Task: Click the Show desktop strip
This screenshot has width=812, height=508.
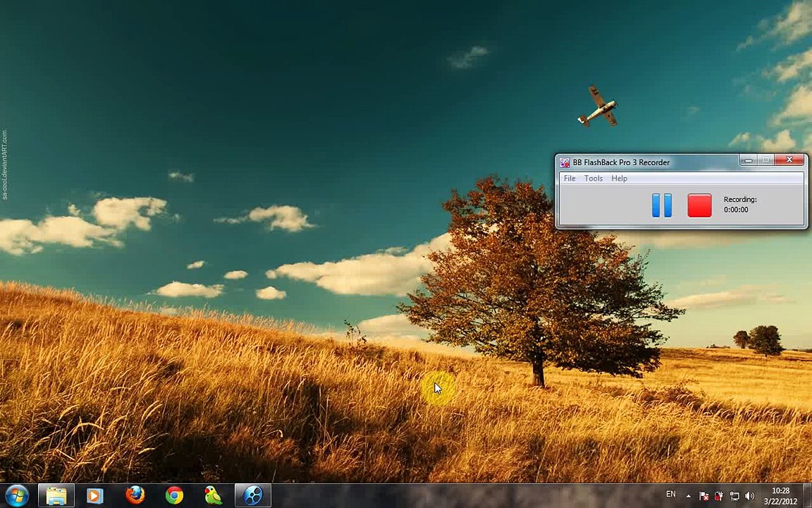Action: click(x=808, y=496)
